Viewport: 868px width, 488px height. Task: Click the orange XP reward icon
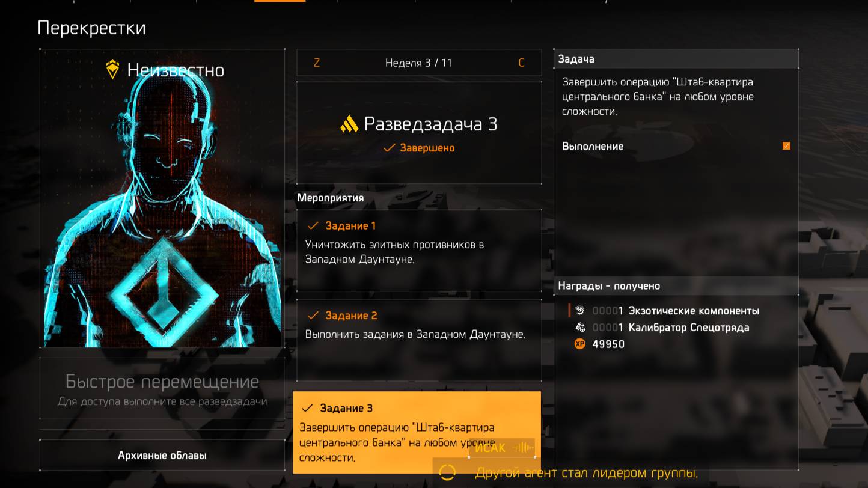579,344
